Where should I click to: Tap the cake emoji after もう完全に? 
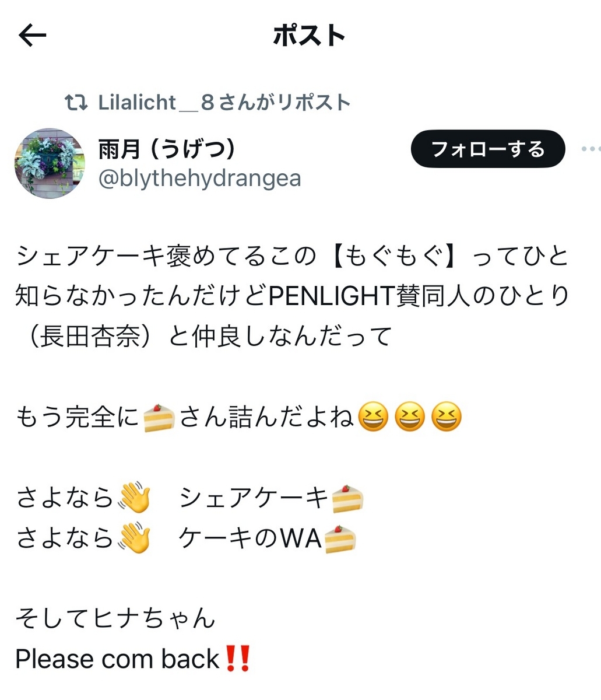(159, 418)
